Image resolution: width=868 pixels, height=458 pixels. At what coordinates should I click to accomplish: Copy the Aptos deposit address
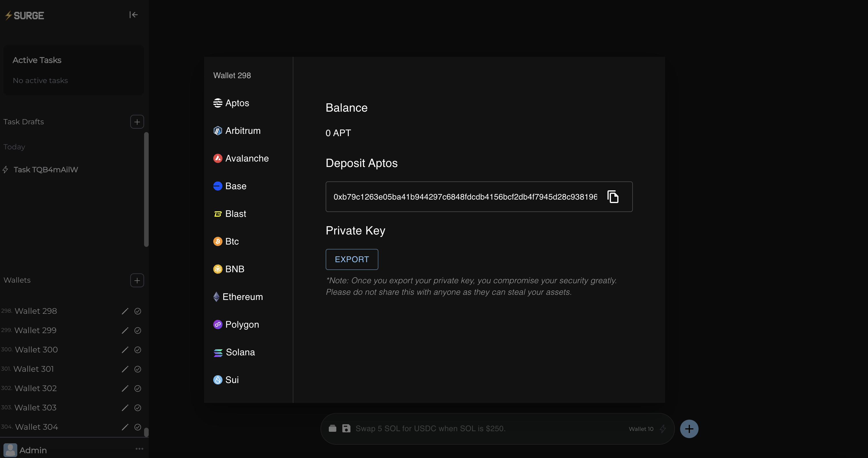613,197
